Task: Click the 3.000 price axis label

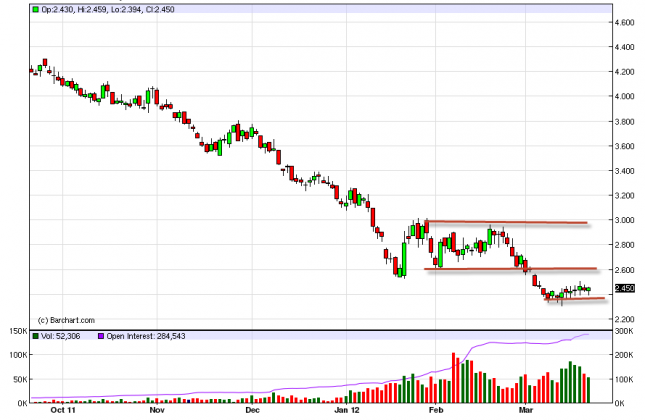Action: pos(624,220)
